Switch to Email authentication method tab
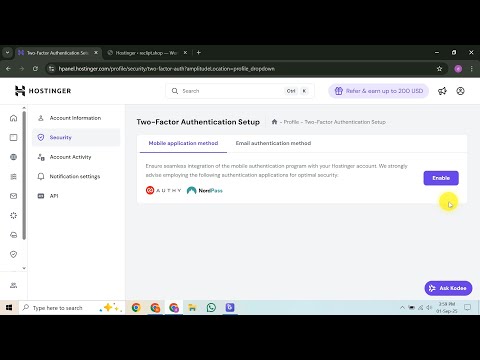The width and height of the screenshot is (480, 360). [x=273, y=143]
